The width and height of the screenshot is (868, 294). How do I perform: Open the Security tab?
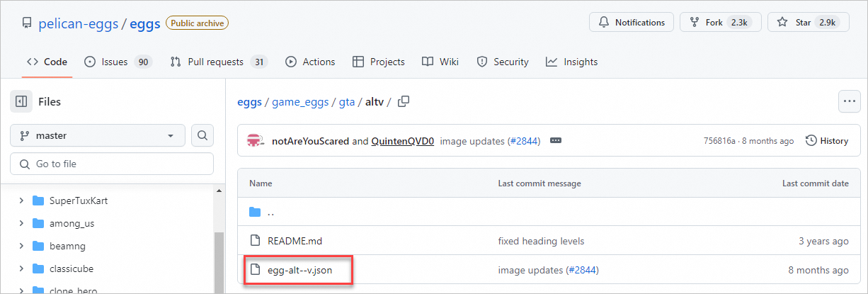click(x=503, y=62)
